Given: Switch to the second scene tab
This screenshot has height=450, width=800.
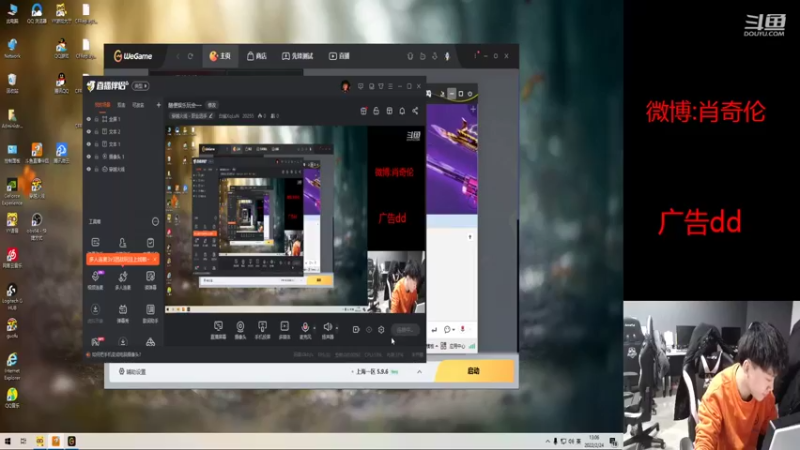Looking at the screenshot, I should (121, 105).
